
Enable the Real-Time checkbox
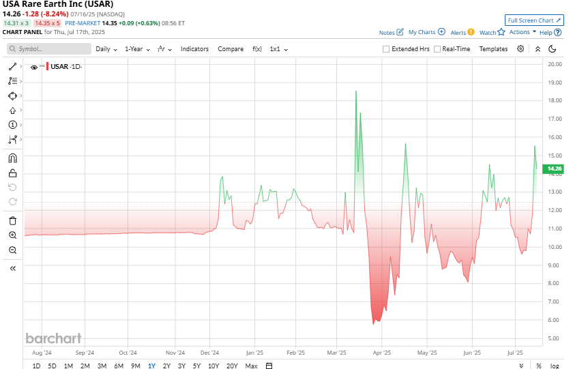coord(437,49)
